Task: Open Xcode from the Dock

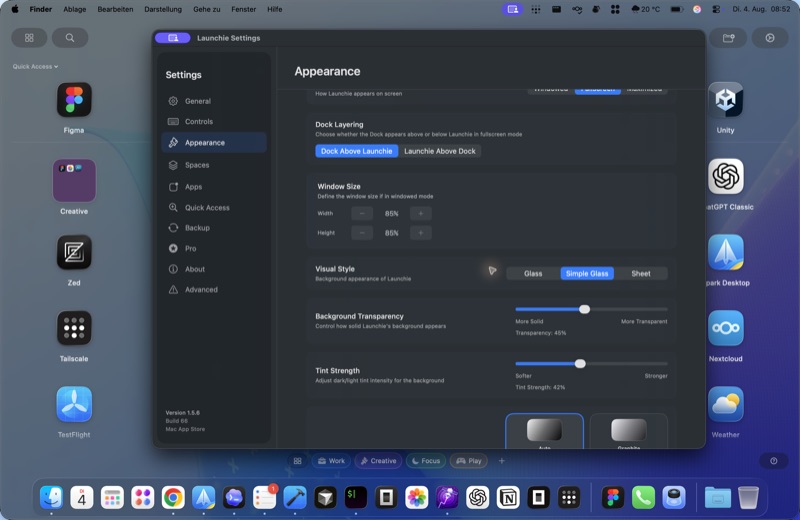Action: pos(295,497)
